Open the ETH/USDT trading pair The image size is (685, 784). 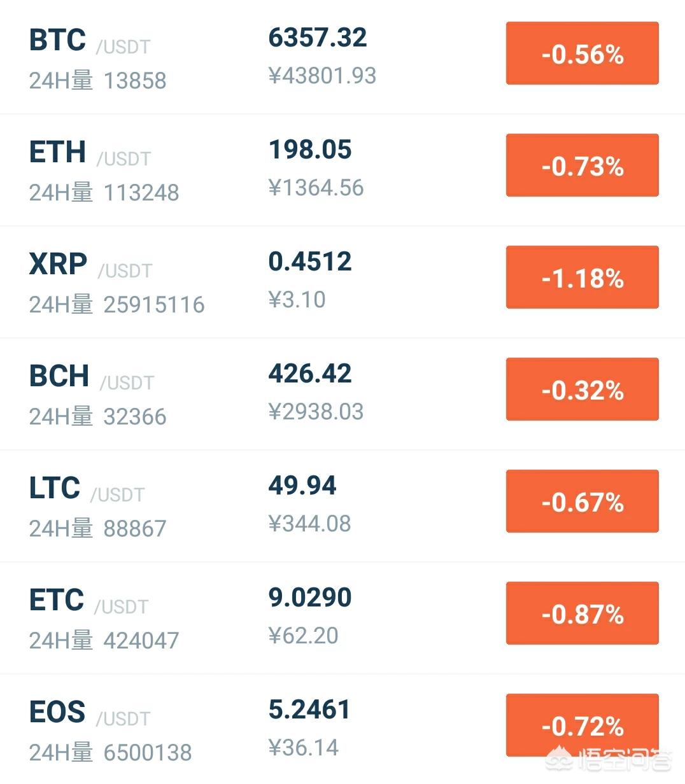click(x=342, y=170)
